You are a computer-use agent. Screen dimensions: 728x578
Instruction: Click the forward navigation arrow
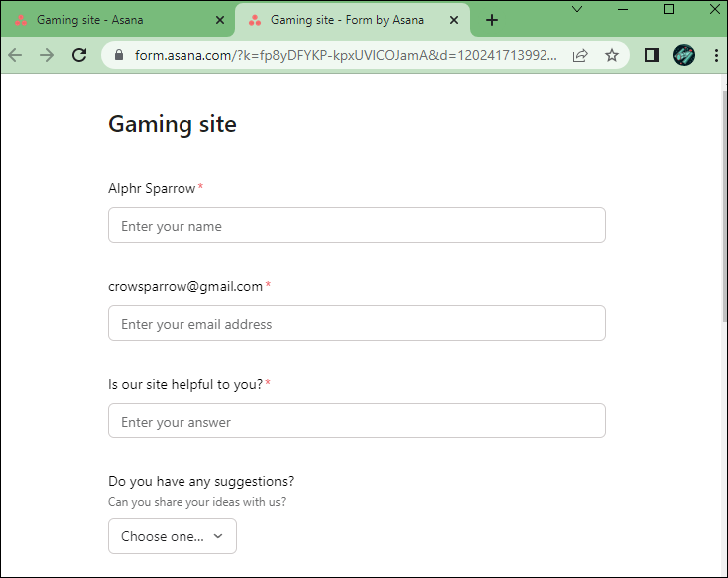[x=47, y=56]
